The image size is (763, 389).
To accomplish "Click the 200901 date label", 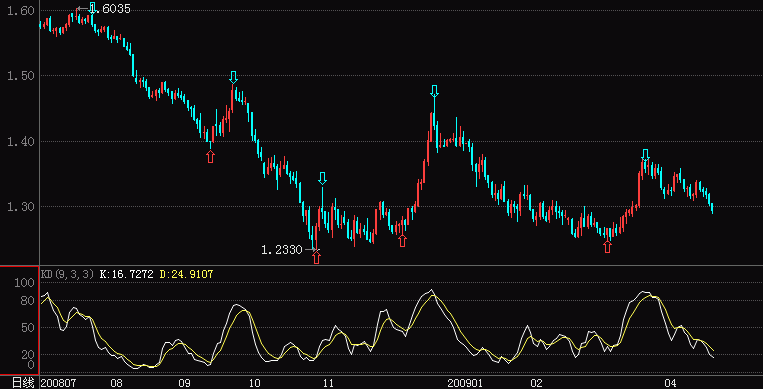I will [x=464, y=383].
